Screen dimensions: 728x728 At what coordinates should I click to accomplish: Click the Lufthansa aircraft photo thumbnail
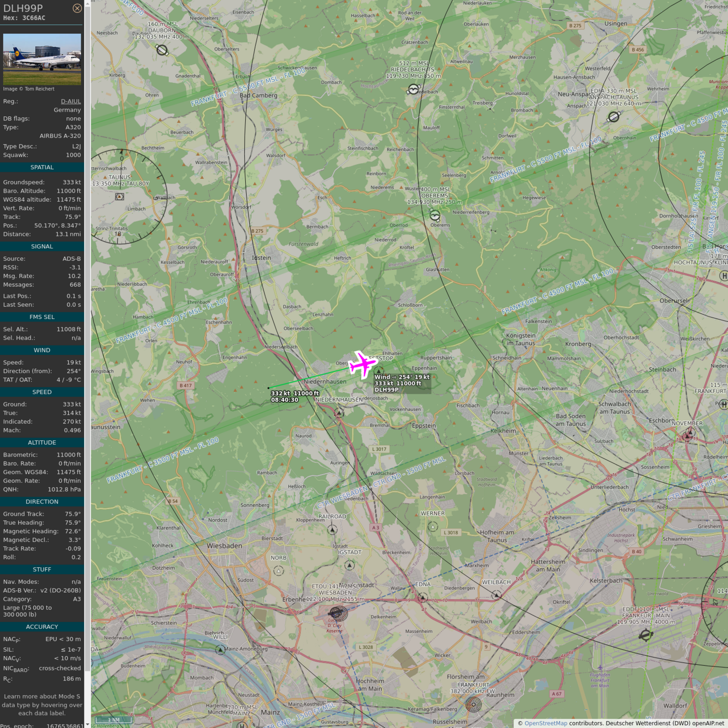click(x=42, y=59)
